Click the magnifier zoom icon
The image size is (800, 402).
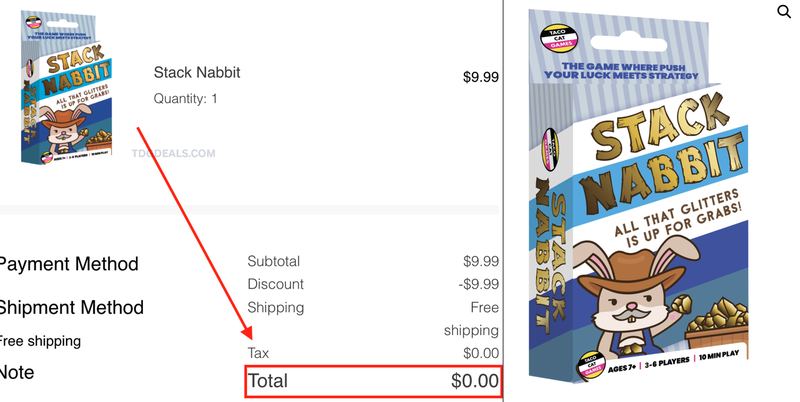click(784, 11)
